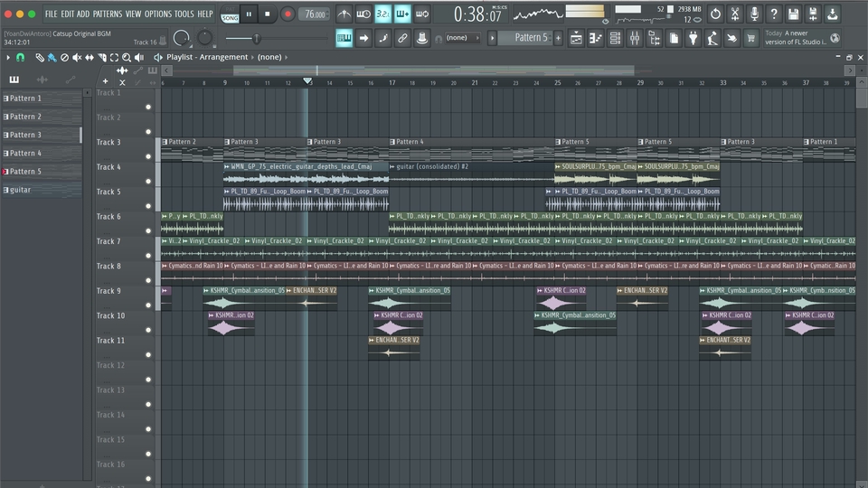Select the playlist Zoom tool
The height and width of the screenshot is (488, 868).
pyautogui.click(x=127, y=57)
